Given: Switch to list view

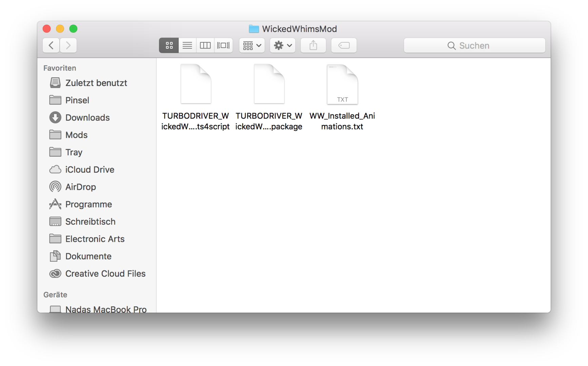Looking at the screenshot, I should tap(187, 45).
